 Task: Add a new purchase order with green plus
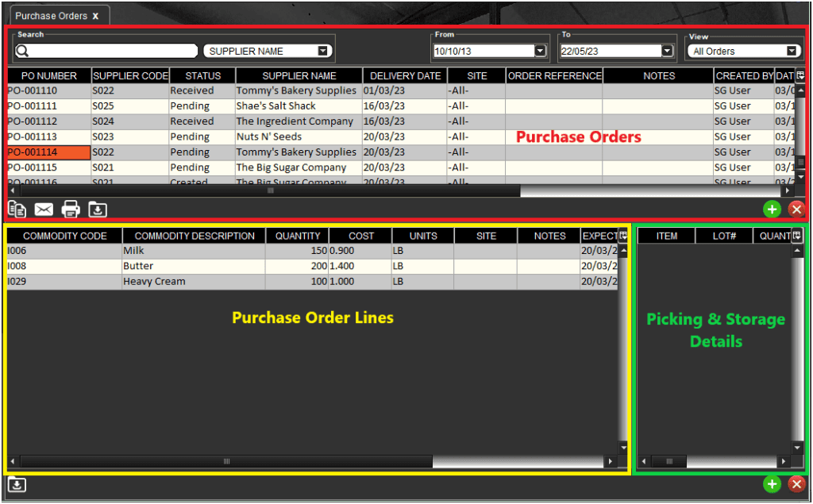point(772,210)
